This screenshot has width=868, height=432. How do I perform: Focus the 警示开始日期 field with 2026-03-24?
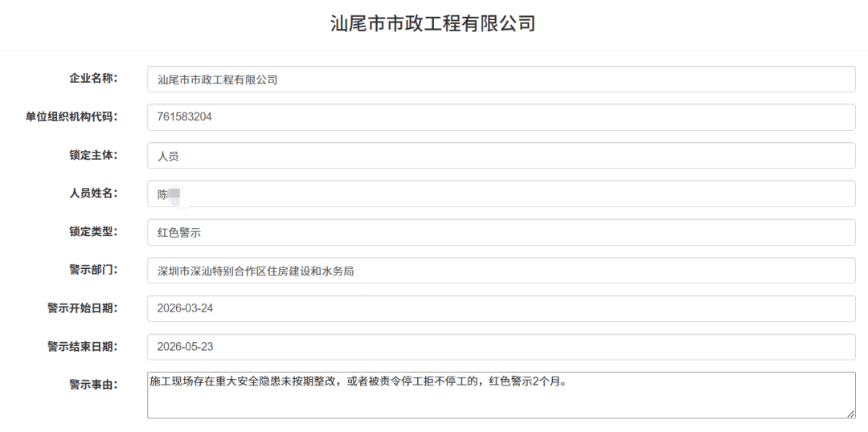pos(501,308)
